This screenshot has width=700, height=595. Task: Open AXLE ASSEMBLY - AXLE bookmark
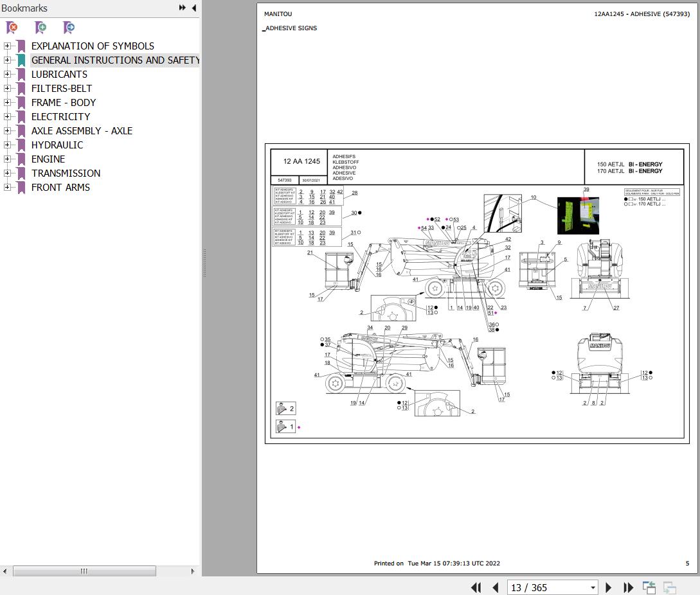pos(82,131)
